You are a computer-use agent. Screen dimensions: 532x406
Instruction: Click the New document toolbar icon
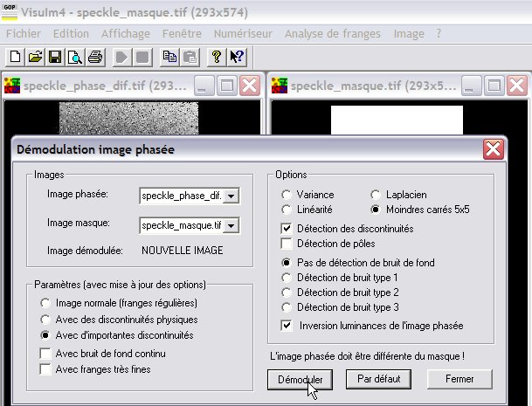15,57
